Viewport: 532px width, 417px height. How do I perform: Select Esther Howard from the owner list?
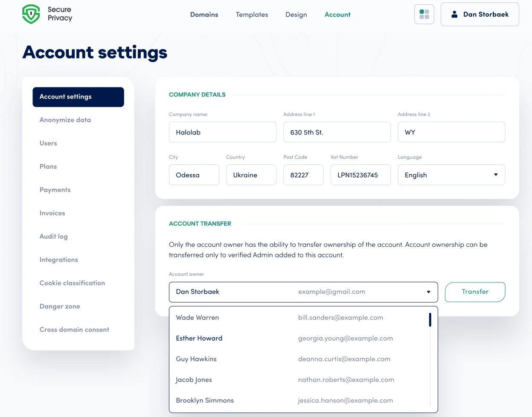coord(199,338)
